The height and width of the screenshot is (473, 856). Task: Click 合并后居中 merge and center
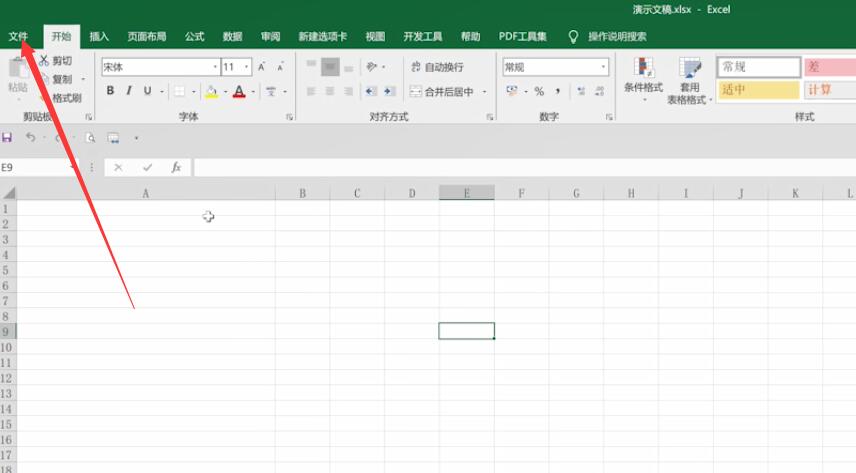[x=442, y=92]
